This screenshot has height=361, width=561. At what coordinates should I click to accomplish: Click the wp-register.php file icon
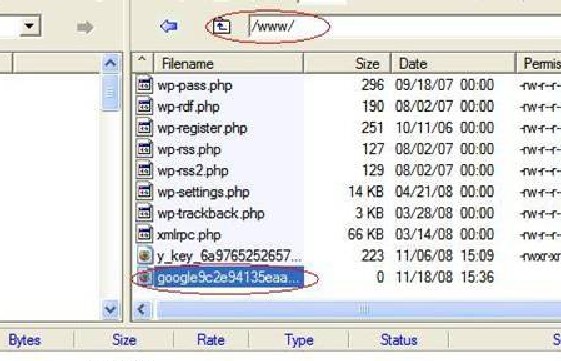[144, 128]
